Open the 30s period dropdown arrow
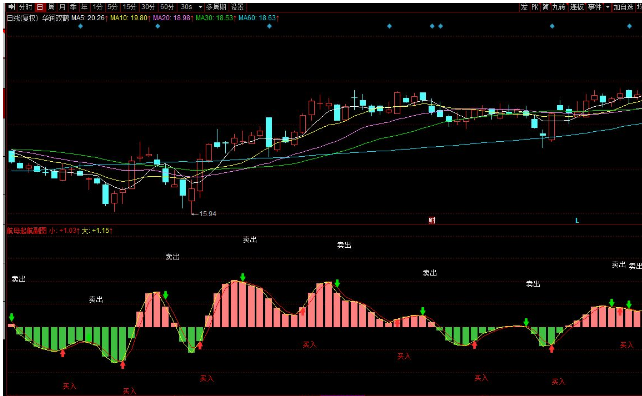The width and height of the screenshot is (642, 396). coord(200,7)
